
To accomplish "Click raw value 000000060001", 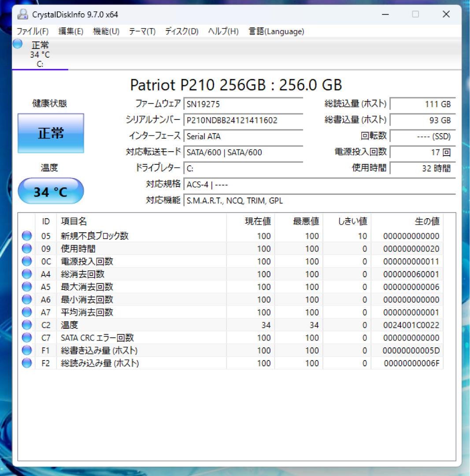I will click(x=411, y=274).
